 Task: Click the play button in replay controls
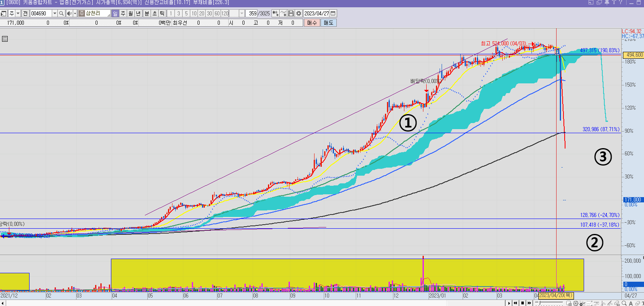point(509,303)
